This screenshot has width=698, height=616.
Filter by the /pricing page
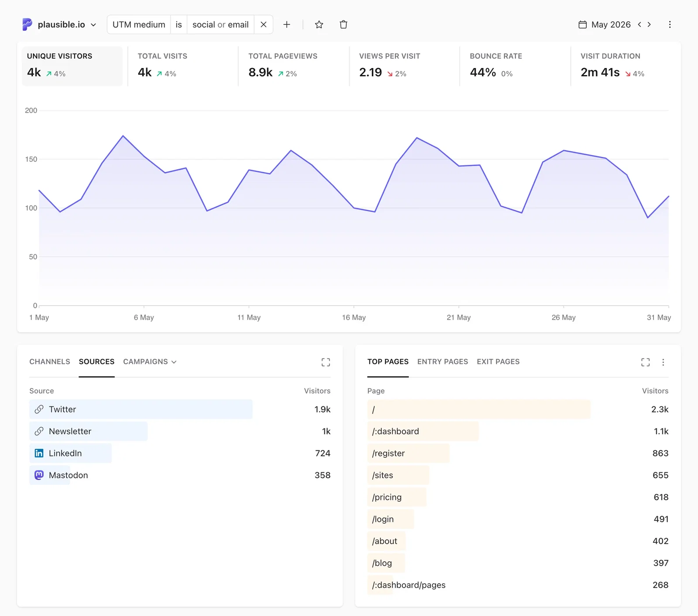[x=518, y=497]
